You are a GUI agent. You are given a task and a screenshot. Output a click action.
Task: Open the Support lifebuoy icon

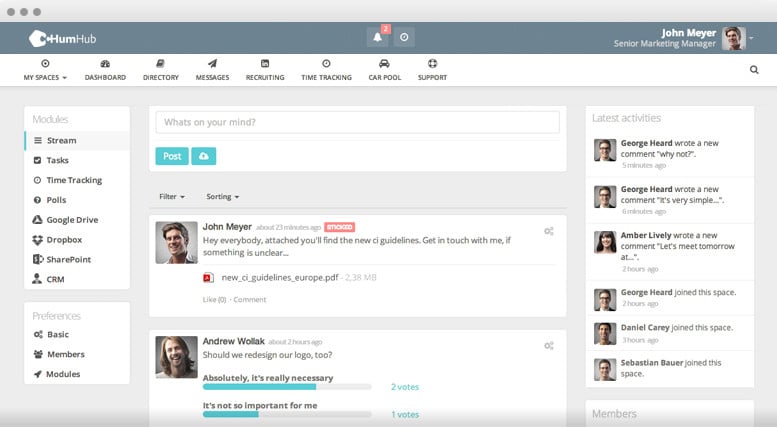pos(433,63)
